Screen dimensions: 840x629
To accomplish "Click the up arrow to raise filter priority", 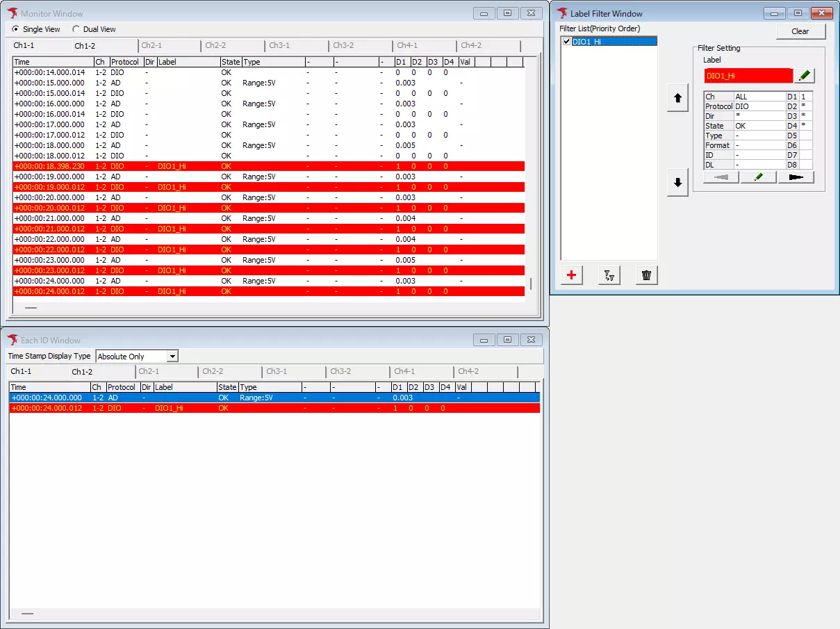I will 677,98.
